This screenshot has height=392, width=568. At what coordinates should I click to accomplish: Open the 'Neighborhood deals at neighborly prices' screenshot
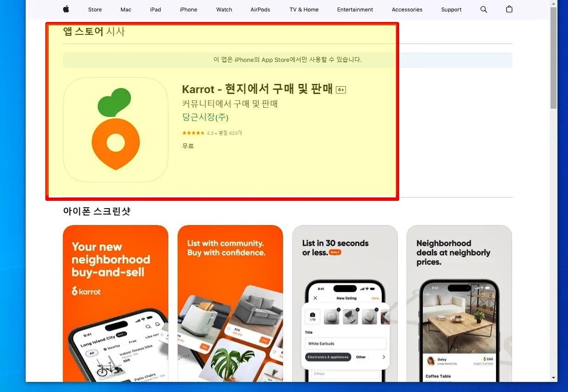pyautogui.click(x=459, y=303)
